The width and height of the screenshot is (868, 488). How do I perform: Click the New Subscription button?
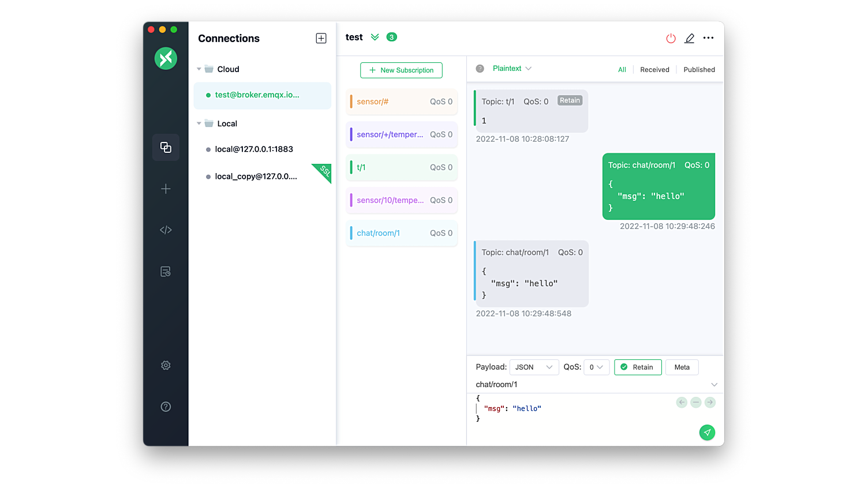pyautogui.click(x=401, y=70)
